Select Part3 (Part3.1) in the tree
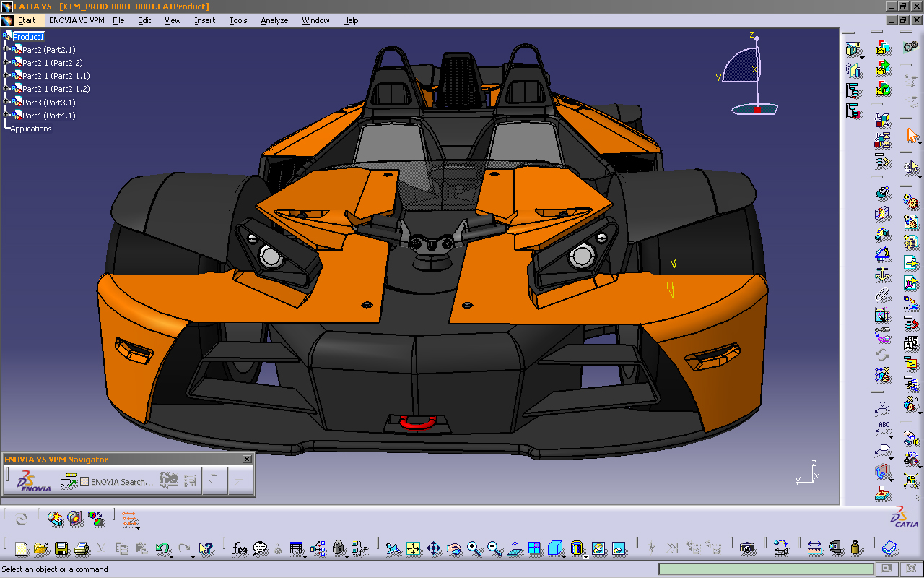924x578 pixels. click(x=49, y=103)
